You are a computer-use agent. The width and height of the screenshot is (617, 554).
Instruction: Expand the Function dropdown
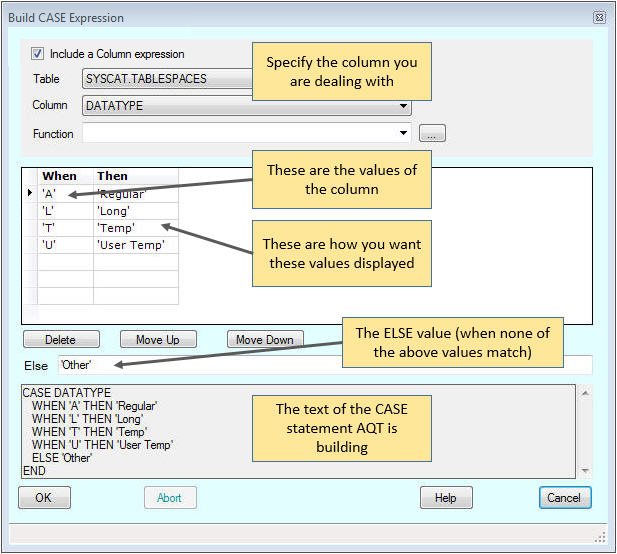(x=403, y=133)
